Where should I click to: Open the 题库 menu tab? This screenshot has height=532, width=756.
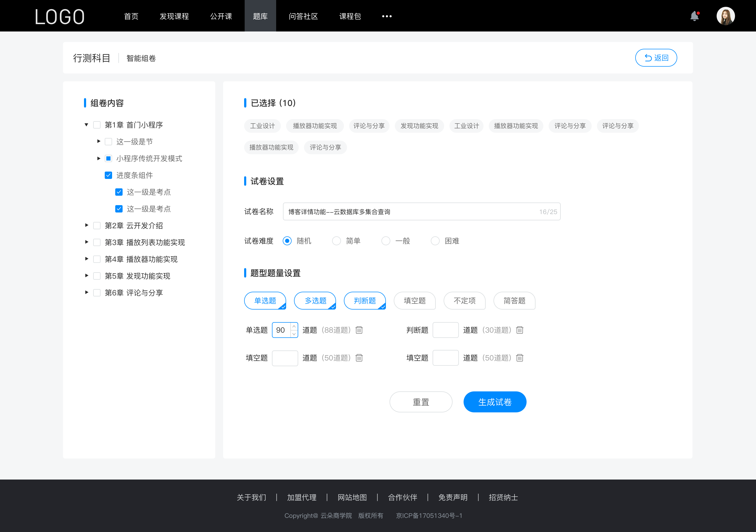[259, 15]
